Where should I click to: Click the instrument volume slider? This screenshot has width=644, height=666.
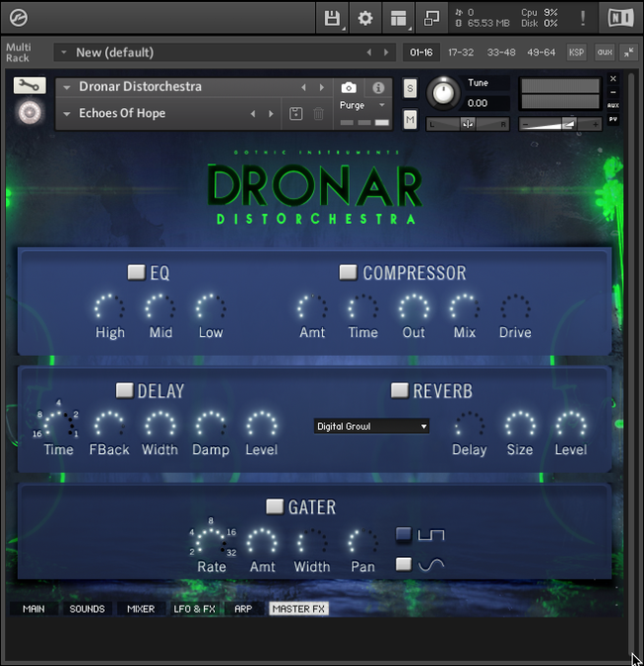[560, 124]
